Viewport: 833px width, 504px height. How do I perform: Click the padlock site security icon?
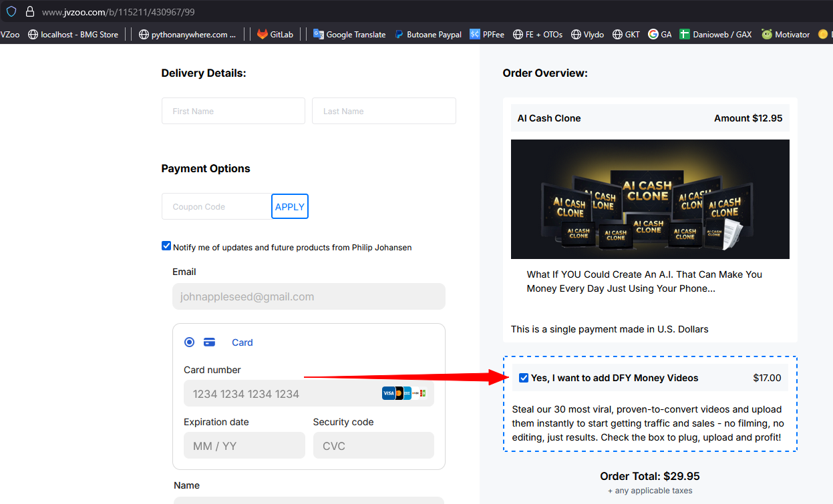coord(29,12)
